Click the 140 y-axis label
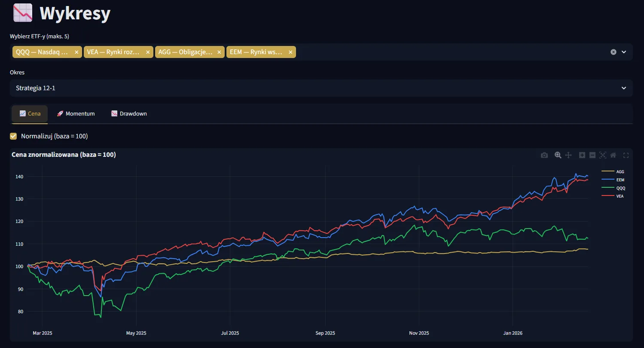 20,177
